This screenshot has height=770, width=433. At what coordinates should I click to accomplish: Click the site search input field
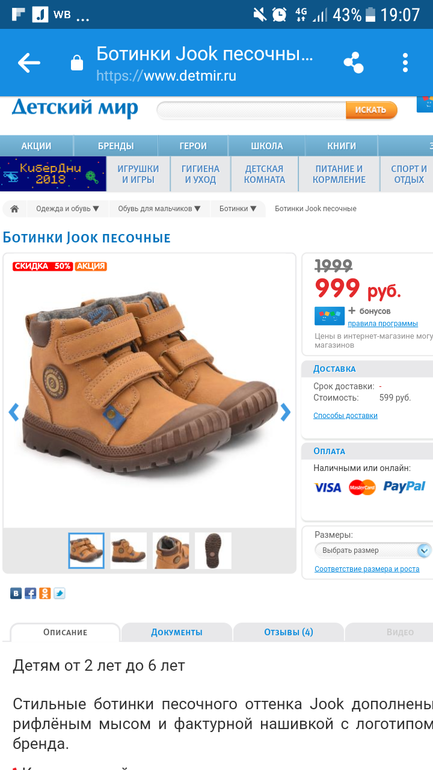click(x=251, y=110)
